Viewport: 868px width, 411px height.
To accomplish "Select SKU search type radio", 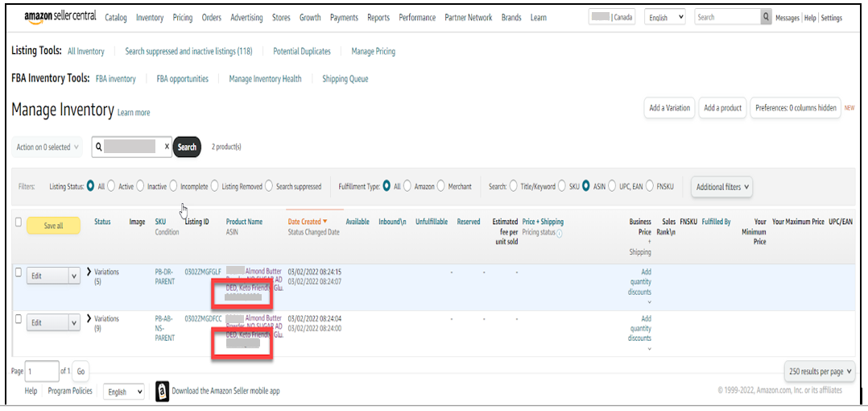I will pyautogui.click(x=562, y=186).
